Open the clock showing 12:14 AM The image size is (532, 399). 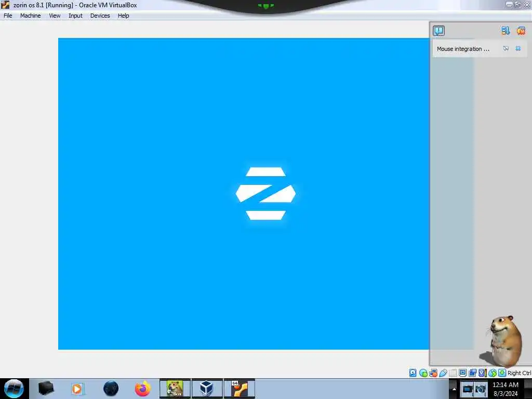506,389
